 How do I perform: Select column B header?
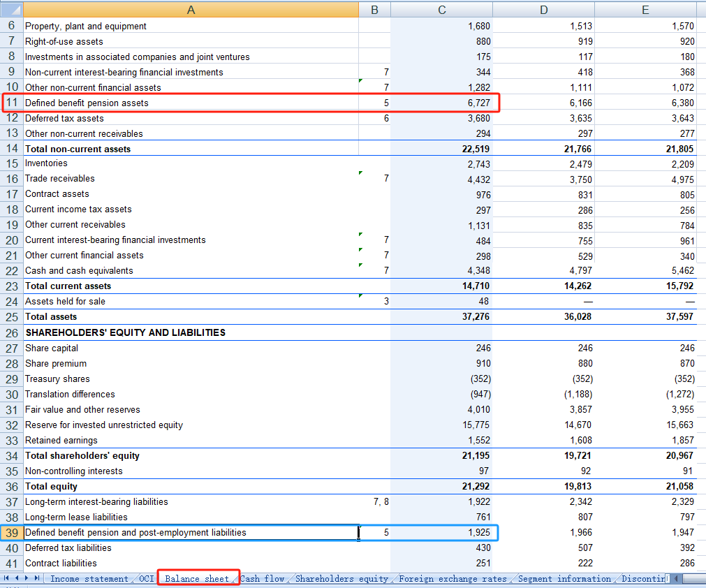click(x=374, y=10)
